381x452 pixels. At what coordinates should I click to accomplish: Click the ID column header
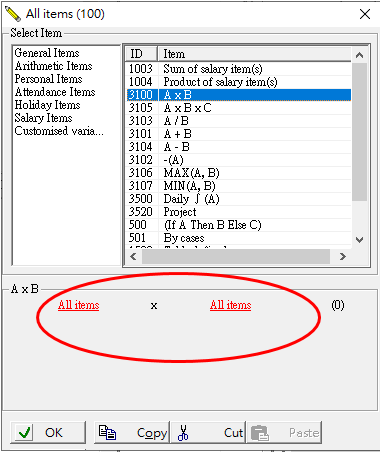click(141, 54)
